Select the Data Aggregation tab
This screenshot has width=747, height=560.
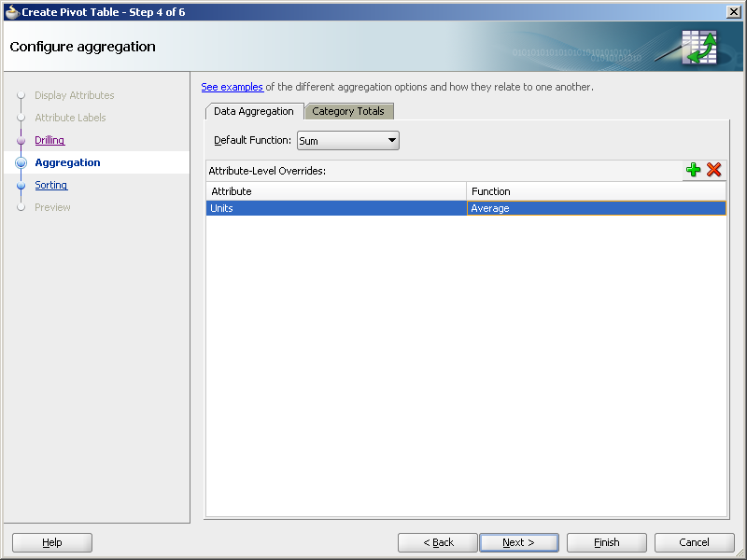pos(253,110)
